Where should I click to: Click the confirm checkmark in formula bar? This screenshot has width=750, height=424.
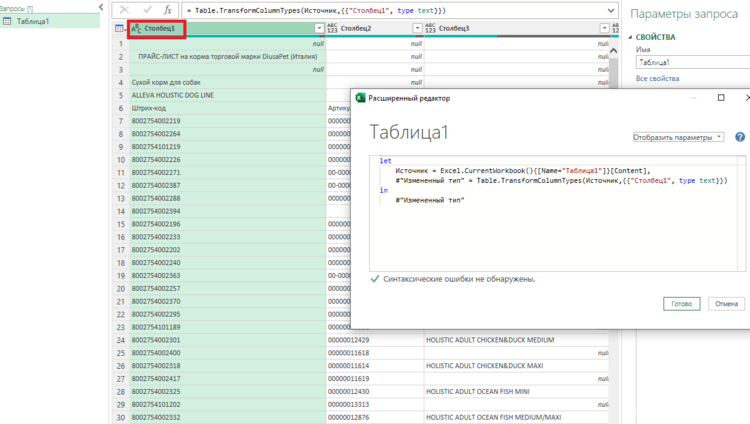[146, 9]
